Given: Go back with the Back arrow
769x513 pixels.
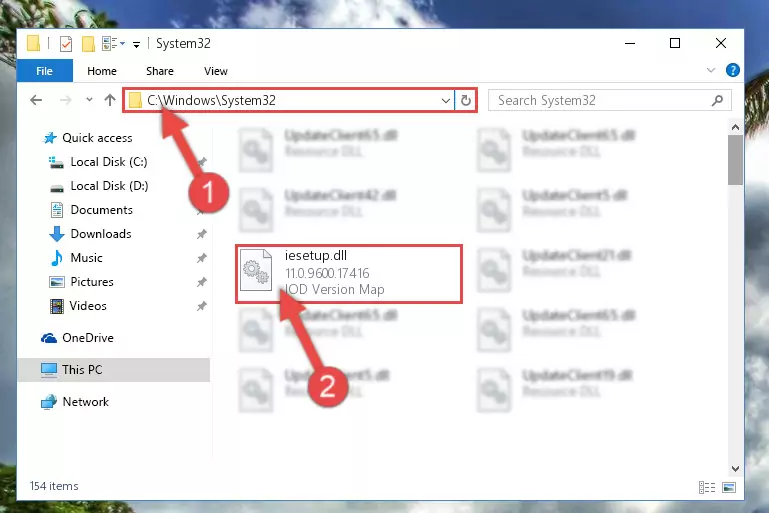Looking at the screenshot, I should coord(36,100).
